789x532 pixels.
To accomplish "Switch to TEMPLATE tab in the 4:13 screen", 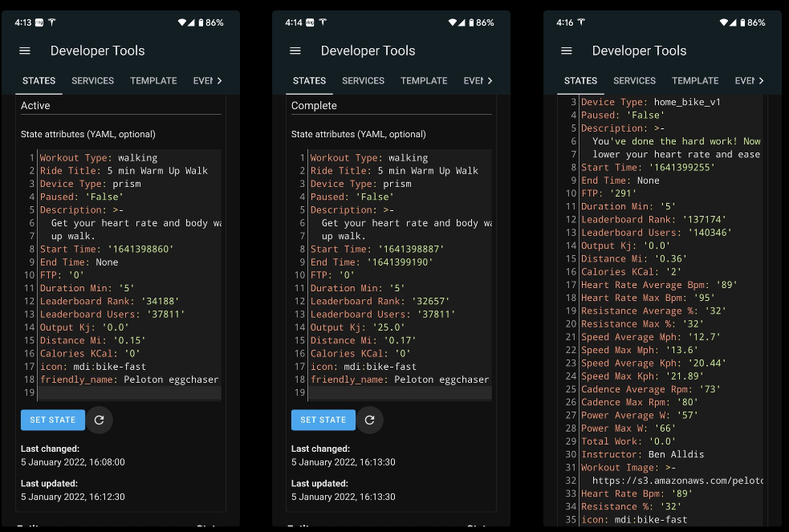I will click(153, 80).
